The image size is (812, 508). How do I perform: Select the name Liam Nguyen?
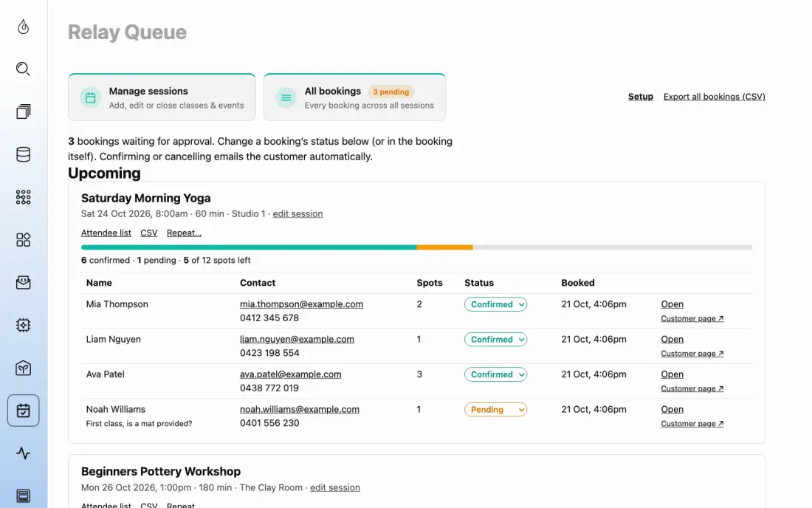pos(114,339)
